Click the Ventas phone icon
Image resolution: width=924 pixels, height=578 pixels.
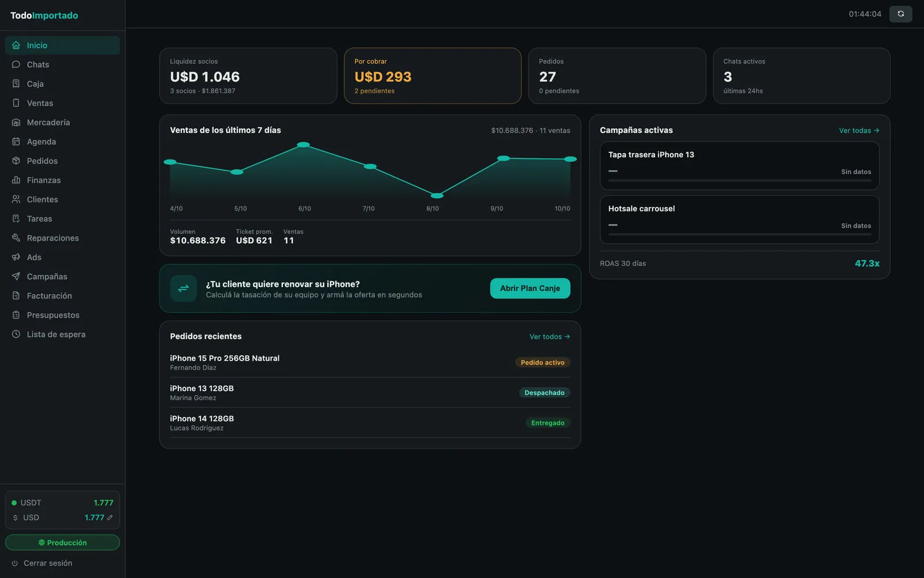point(16,103)
